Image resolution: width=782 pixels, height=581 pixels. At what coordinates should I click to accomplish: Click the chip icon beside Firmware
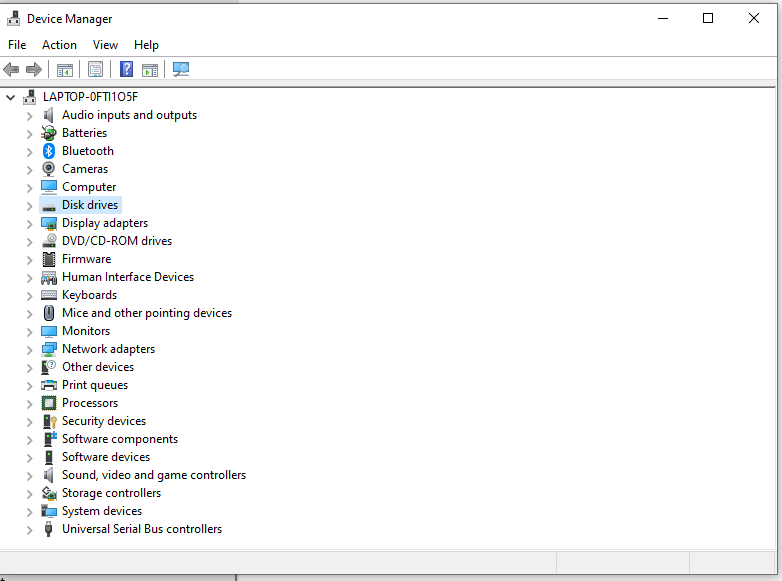pos(48,259)
